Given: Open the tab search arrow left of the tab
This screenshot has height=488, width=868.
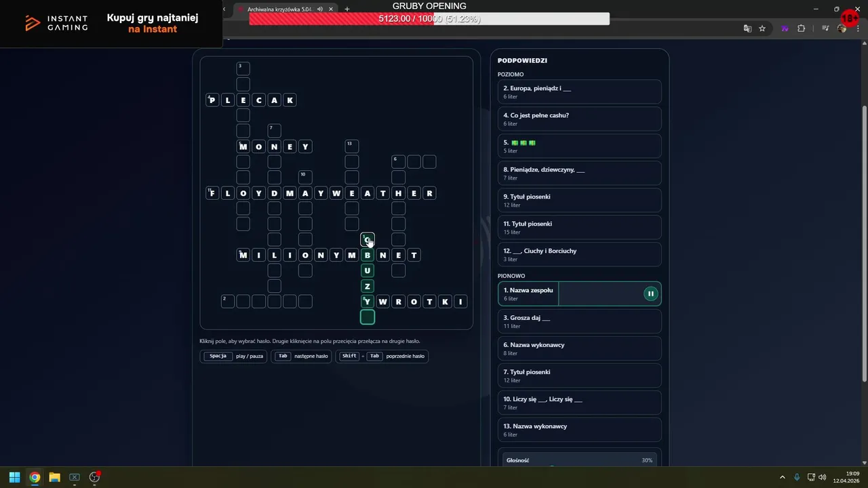Looking at the screenshot, I should pos(224,9).
